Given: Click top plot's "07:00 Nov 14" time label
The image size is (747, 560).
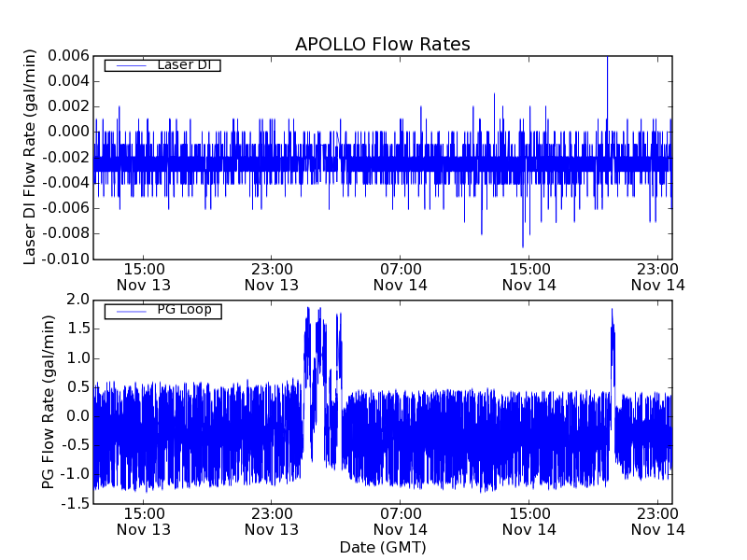Looking at the screenshot, I should click(x=401, y=276).
